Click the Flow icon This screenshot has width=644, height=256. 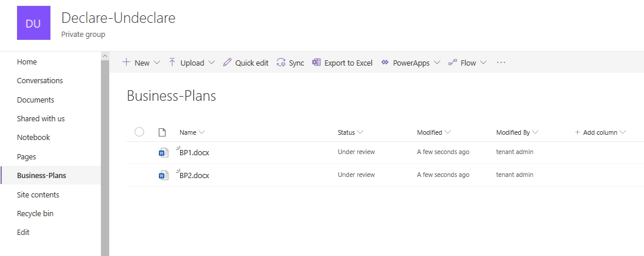pyautogui.click(x=453, y=62)
